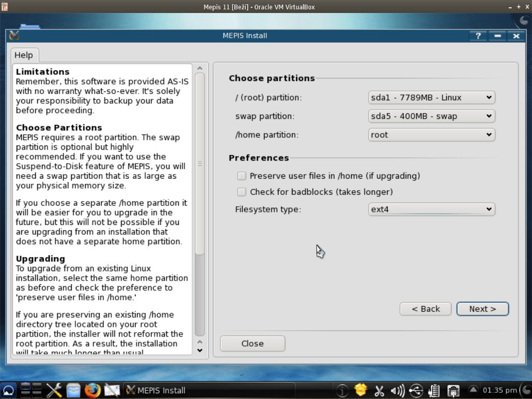Screen dimensions: 532x399
Task: Click the battery/power tray icon
Action: click(434, 391)
